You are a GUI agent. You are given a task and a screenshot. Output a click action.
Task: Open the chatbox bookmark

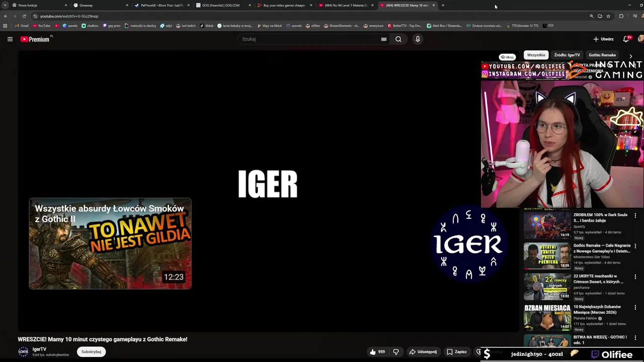(x=90, y=26)
